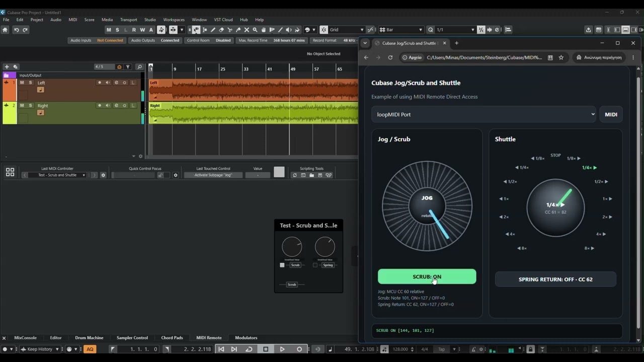Switch to the Chord Pads tab
Image resolution: width=644 pixels, height=362 pixels.
(x=172, y=338)
